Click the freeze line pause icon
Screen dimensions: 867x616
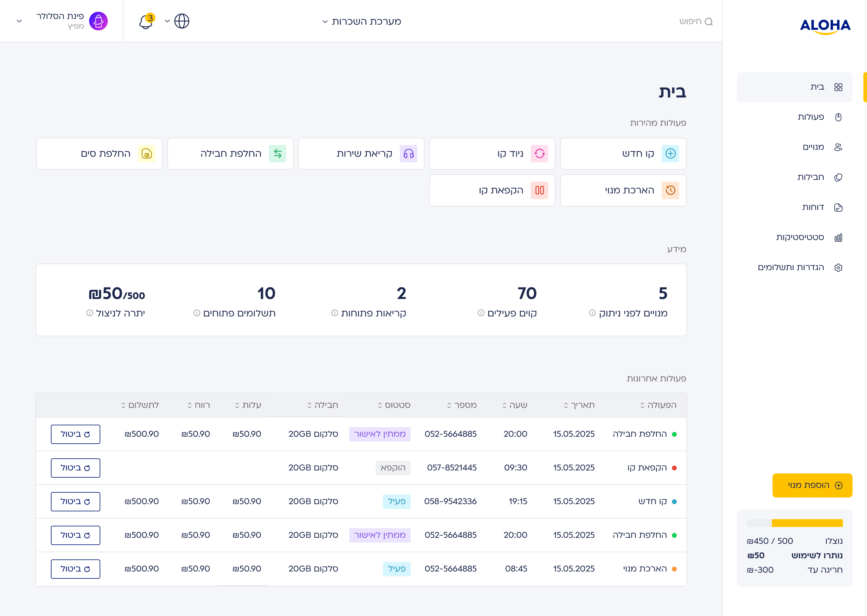539,190
